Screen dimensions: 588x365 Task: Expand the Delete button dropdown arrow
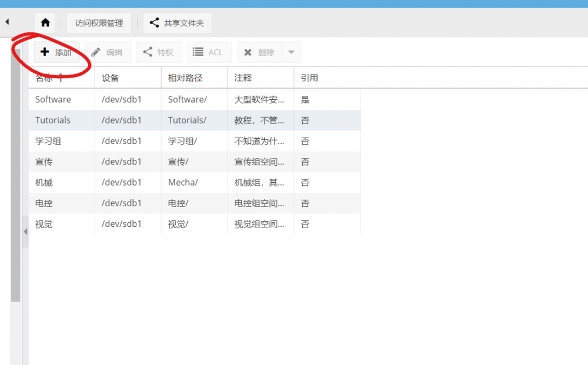[291, 52]
